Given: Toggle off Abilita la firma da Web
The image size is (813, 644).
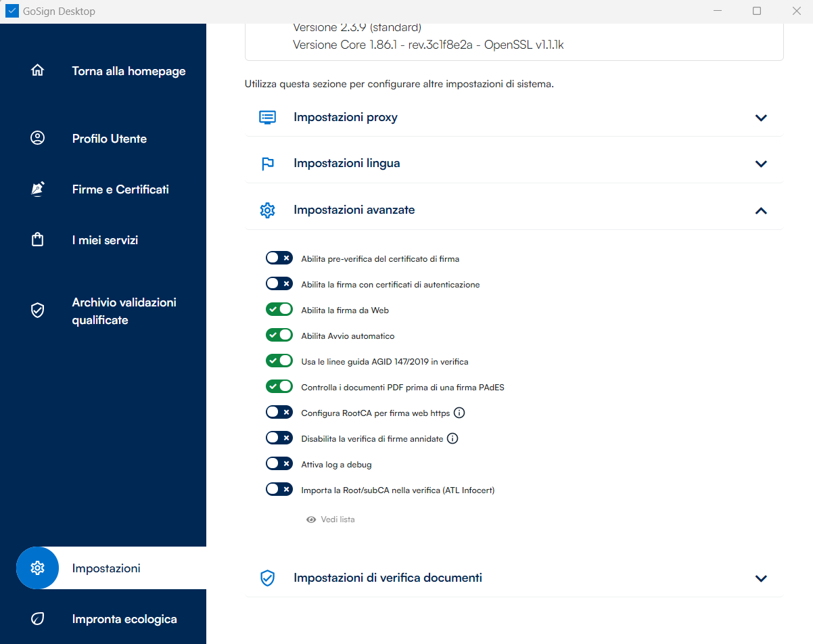Looking at the screenshot, I should tap(279, 310).
